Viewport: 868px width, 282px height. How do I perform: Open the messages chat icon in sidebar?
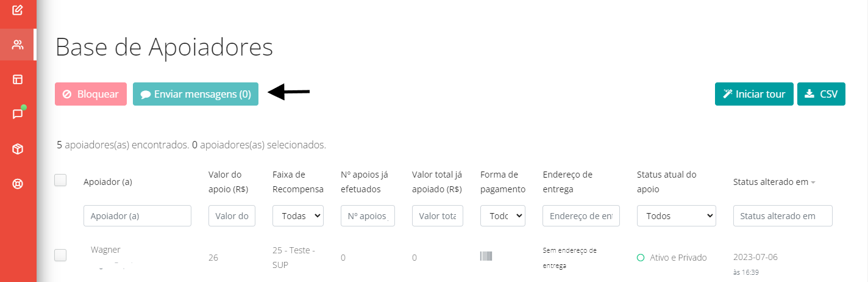coord(18,114)
